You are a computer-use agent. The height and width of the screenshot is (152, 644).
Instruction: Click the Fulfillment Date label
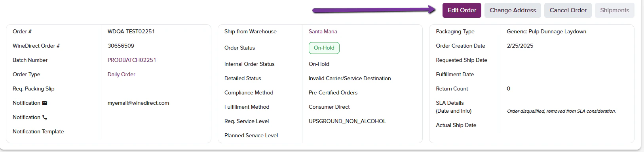[x=455, y=74]
